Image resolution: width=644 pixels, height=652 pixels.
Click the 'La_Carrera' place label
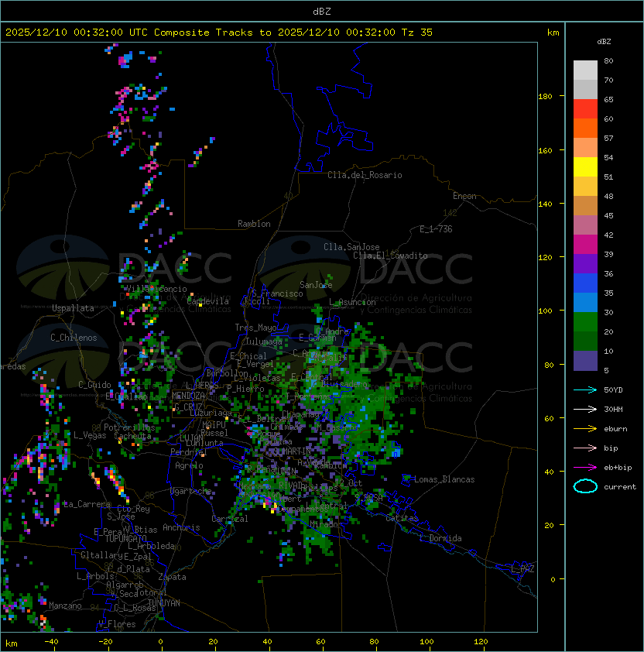[87, 504]
